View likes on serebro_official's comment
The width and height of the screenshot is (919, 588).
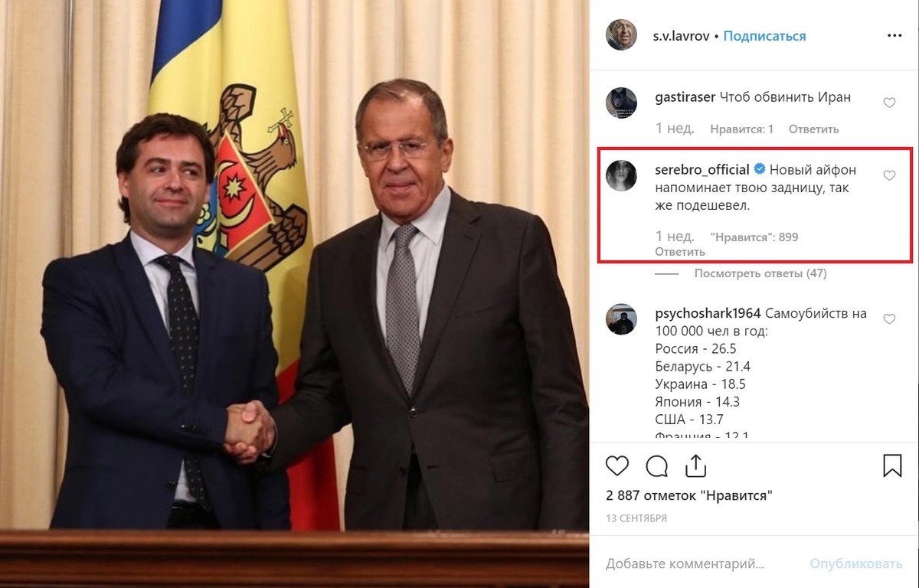coord(754,237)
